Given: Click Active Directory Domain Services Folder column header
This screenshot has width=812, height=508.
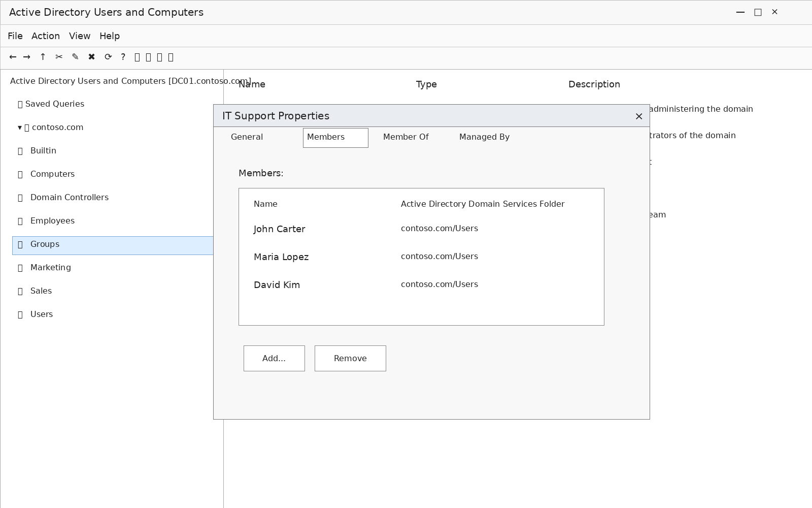Looking at the screenshot, I should (483, 204).
